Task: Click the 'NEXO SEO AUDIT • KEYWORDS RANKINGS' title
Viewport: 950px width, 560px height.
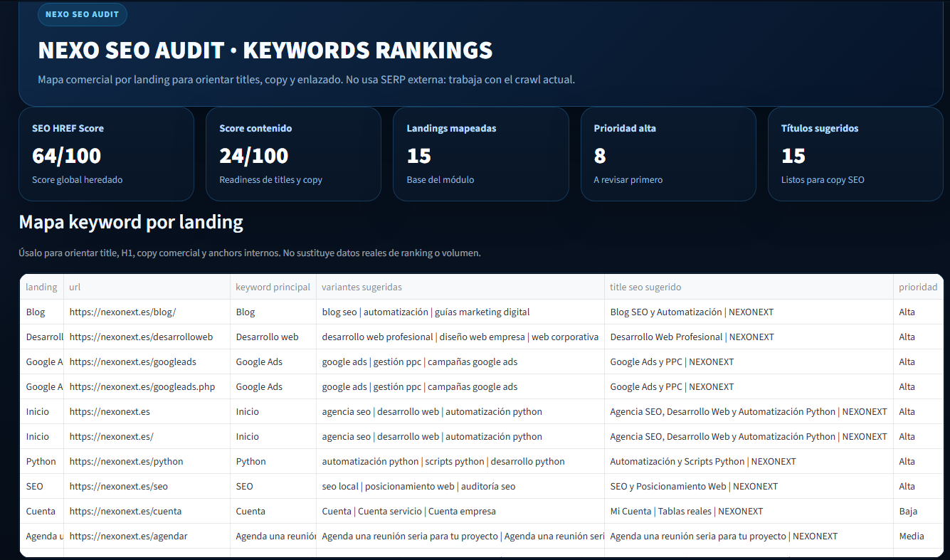Action: [x=265, y=51]
